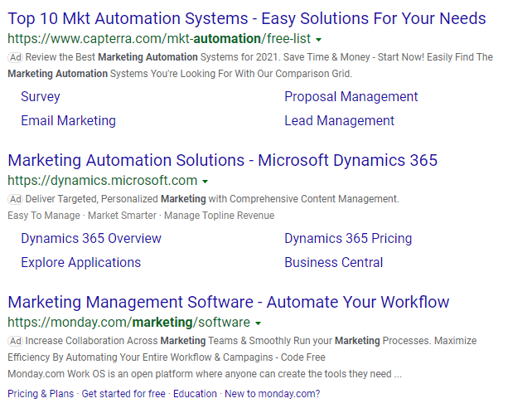The height and width of the screenshot is (413, 532).
Task: Open the Dynamics 365 Overview sitelink
Action: click(x=91, y=238)
